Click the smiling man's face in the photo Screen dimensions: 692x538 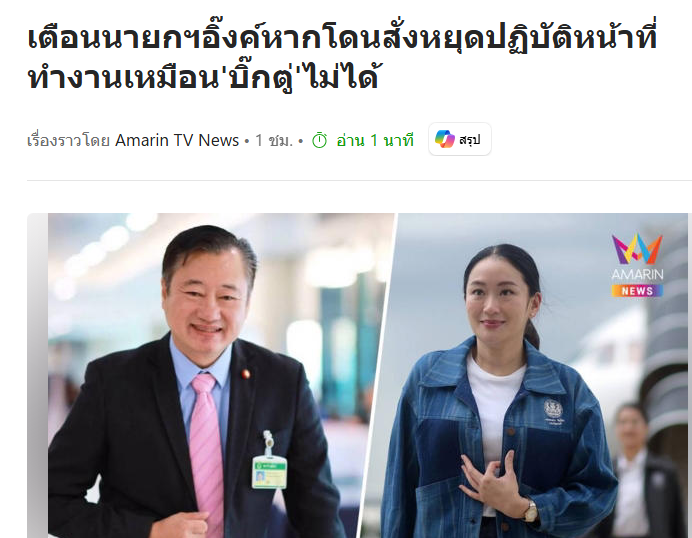pyautogui.click(x=206, y=305)
